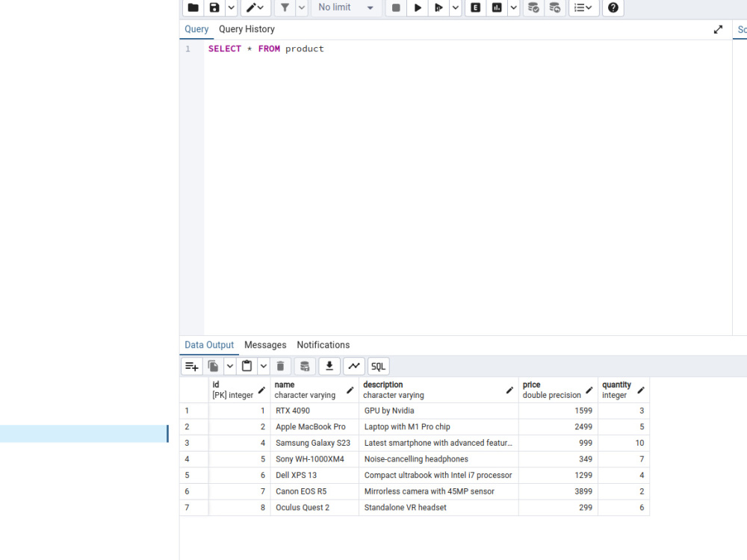Open the Help documentation icon

[x=613, y=8]
